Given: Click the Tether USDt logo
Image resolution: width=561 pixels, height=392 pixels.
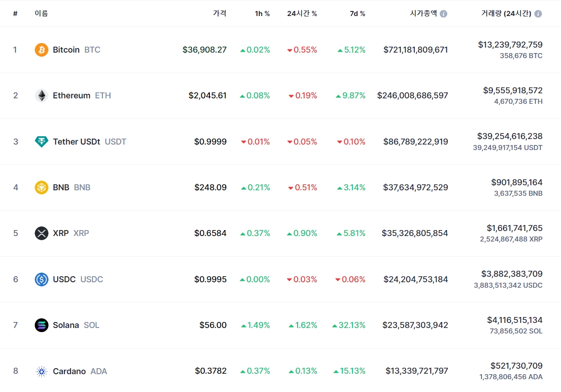Looking at the screenshot, I should point(42,142).
